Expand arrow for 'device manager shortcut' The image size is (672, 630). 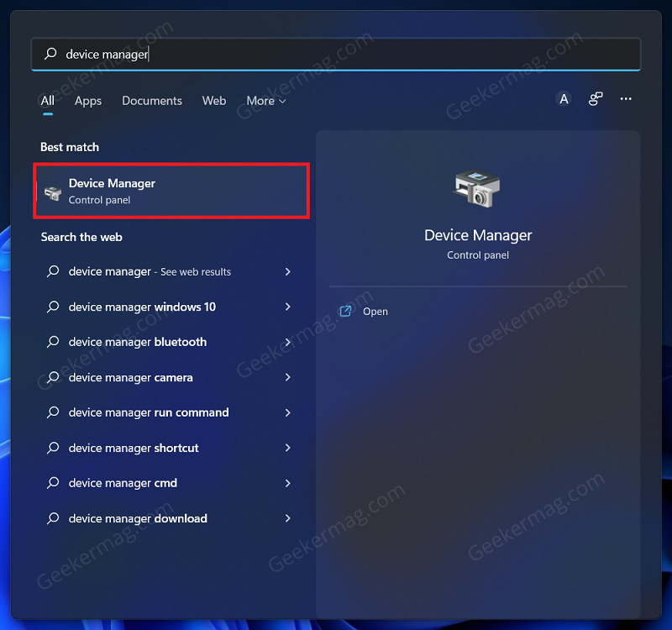(287, 448)
